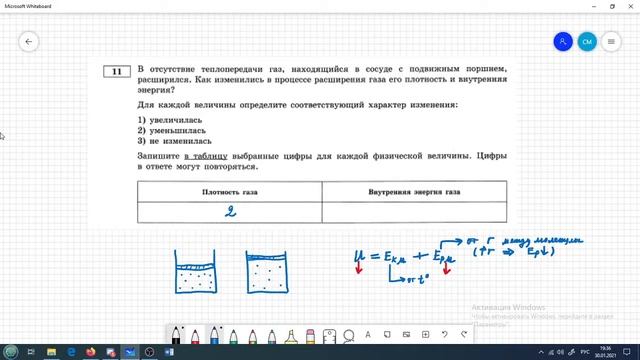Click the handwritten 'U = Eкм + Epм' formula
The width and height of the screenshot is (640, 360).
pyautogui.click(x=404, y=257)
